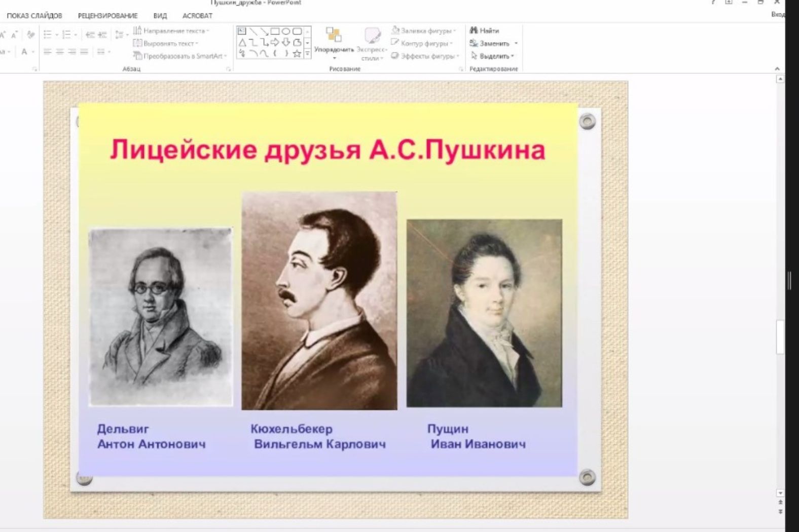
Task: Choose the five-point star shape
Action: point(297,53)
